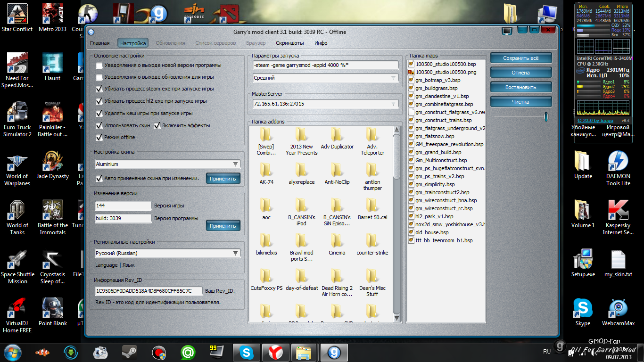Open the aoc addon folder
644x362 pixels.
(266, 209)
